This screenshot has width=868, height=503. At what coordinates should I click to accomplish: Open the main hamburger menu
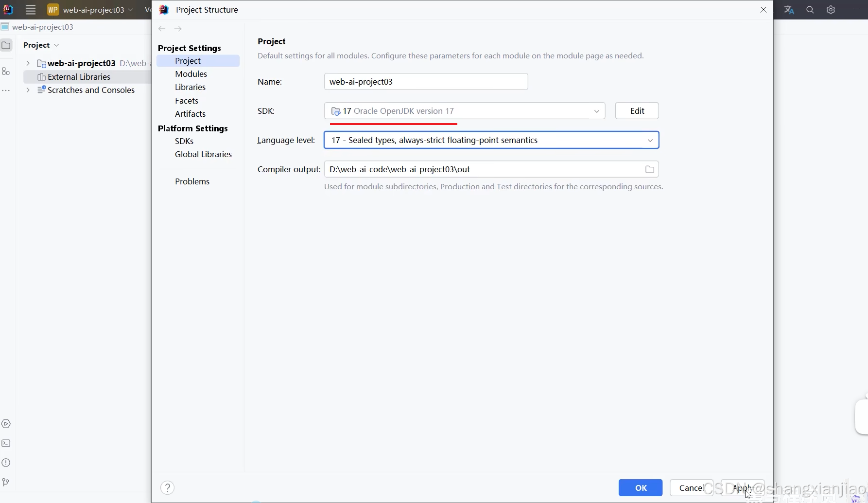31,10
